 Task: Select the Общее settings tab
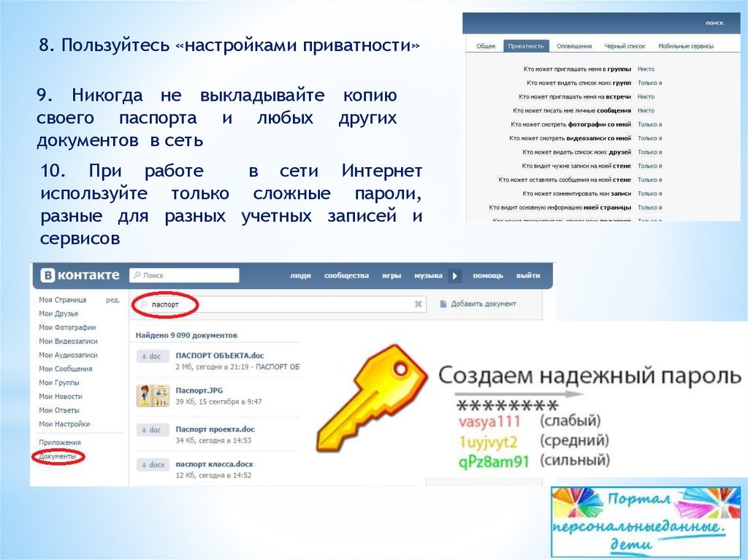point(486,46)
